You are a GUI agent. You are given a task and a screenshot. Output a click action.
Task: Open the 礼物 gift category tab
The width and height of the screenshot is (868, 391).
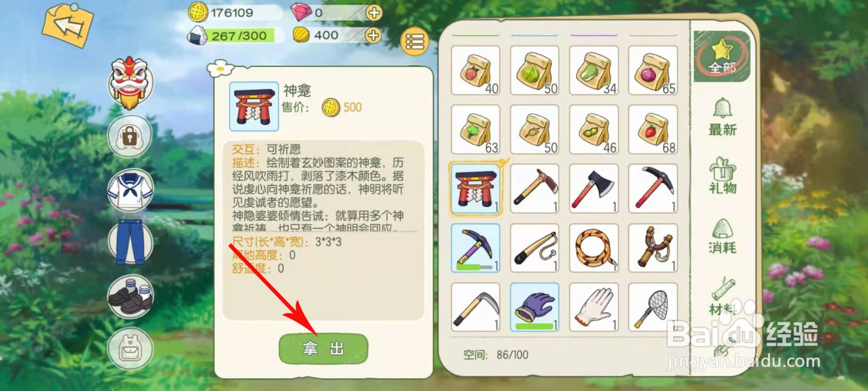(722, 176)
